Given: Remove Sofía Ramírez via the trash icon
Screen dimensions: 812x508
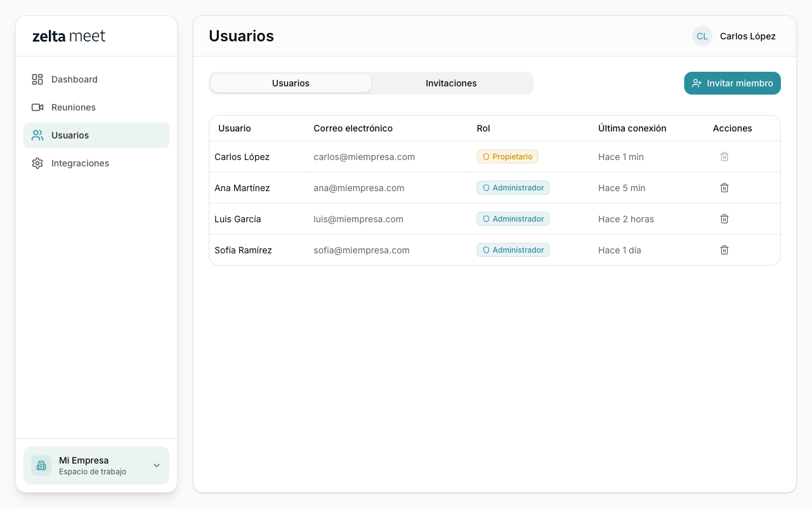Looking at the screenshot, I should coord(724,250).
